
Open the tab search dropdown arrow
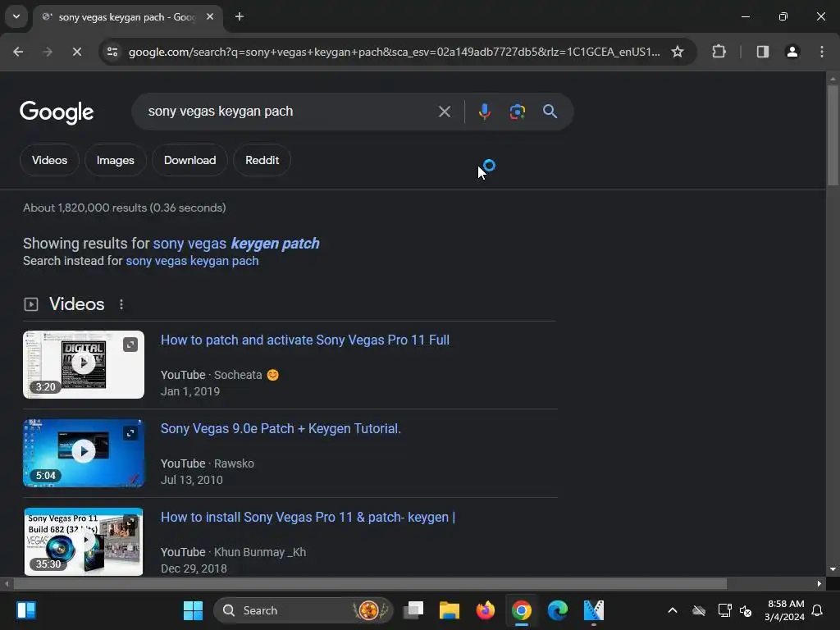16,16
